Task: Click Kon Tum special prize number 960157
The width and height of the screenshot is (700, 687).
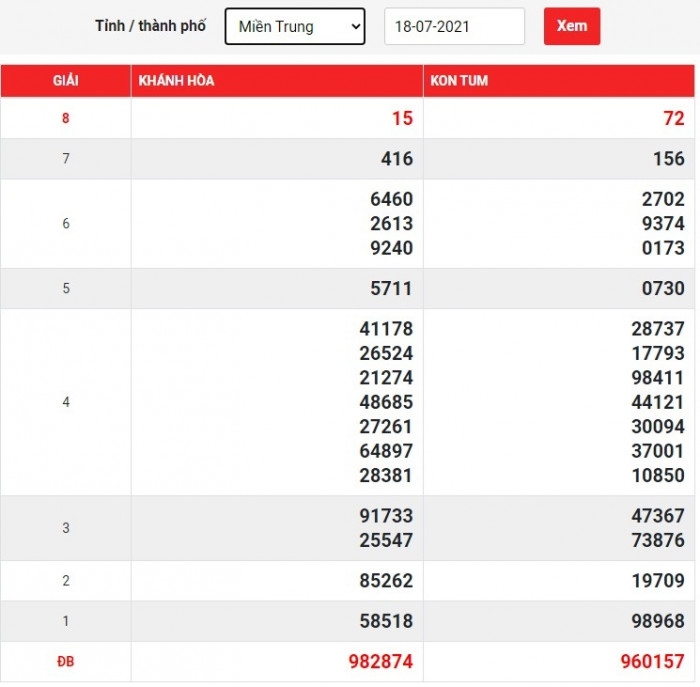Action: (x=651, y=662)
